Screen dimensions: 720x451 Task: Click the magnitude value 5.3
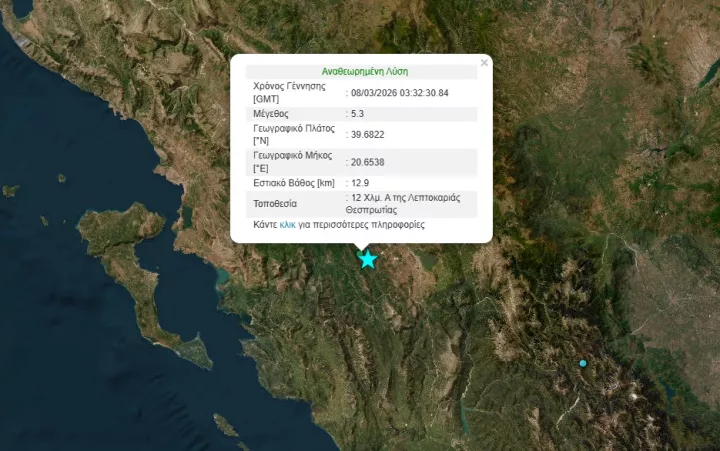[358, 115]
